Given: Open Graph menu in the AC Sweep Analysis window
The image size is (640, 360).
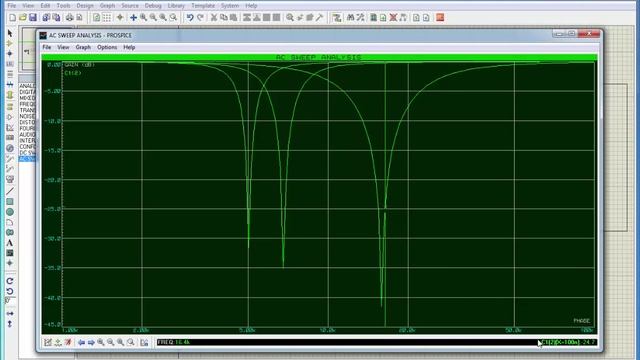Looking at the screenshot, I should (x=83, y=47).
